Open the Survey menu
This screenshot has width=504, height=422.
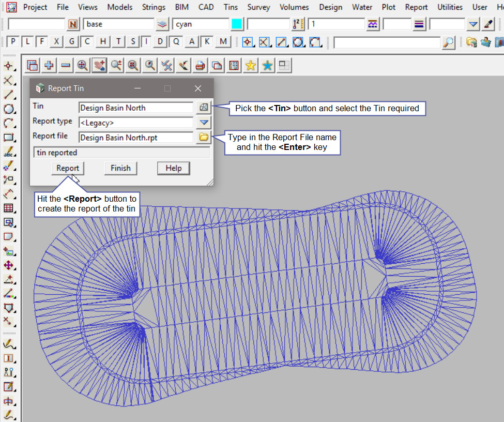(258, 7)
